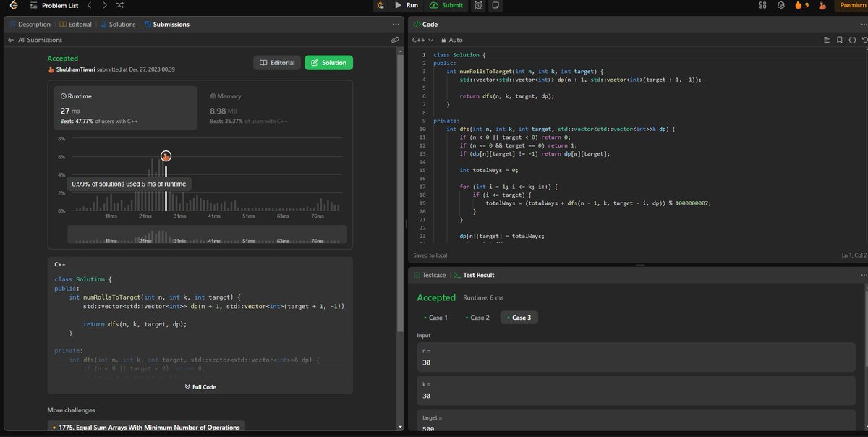Go to the previous problem arrow

click(x=88, y=5)
